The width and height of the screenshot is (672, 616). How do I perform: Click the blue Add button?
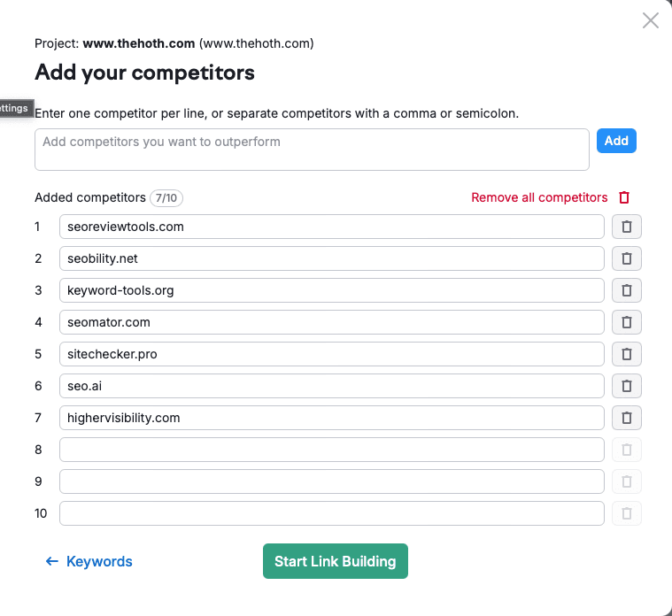(616, 141)
